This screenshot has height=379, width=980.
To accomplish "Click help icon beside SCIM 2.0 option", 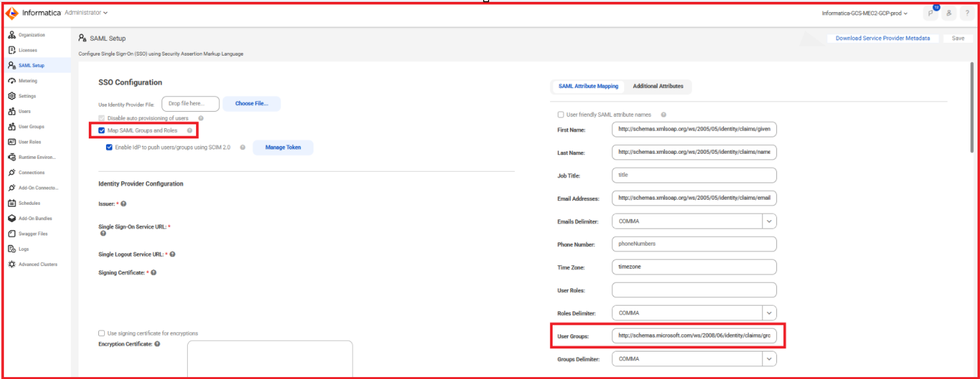I will [x=243, y=147].
